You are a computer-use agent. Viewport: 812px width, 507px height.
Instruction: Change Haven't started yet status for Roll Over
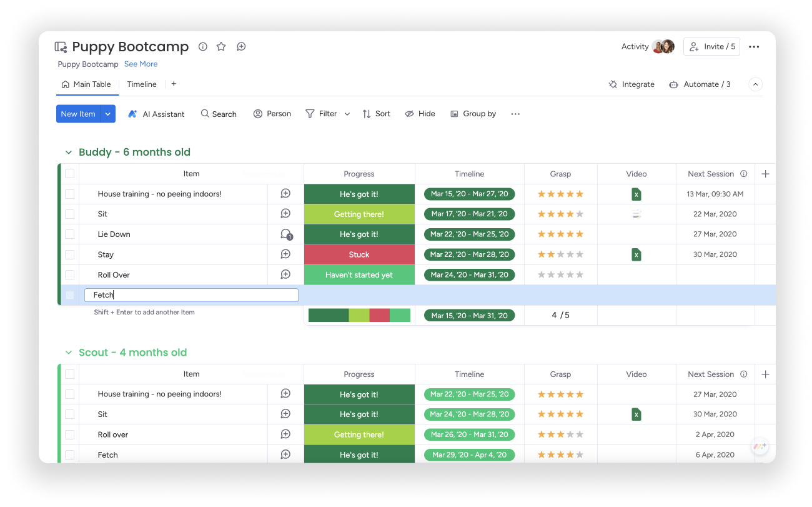pos(359,274)
